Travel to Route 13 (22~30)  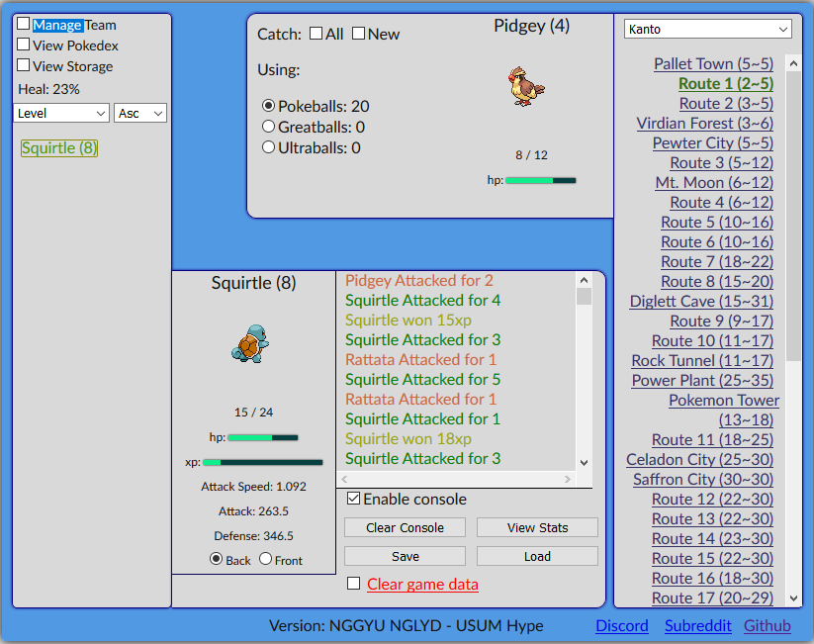pyautogui.click(x=713, y=518)
